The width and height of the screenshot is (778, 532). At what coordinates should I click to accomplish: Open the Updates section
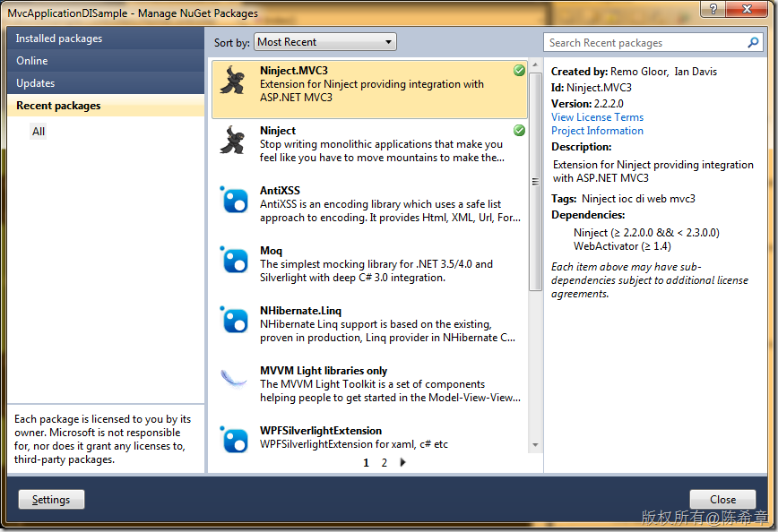(106, 82)
